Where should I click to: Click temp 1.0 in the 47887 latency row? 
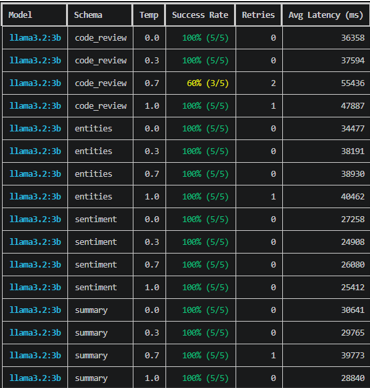pyautogui.click(x=152, y=106)
